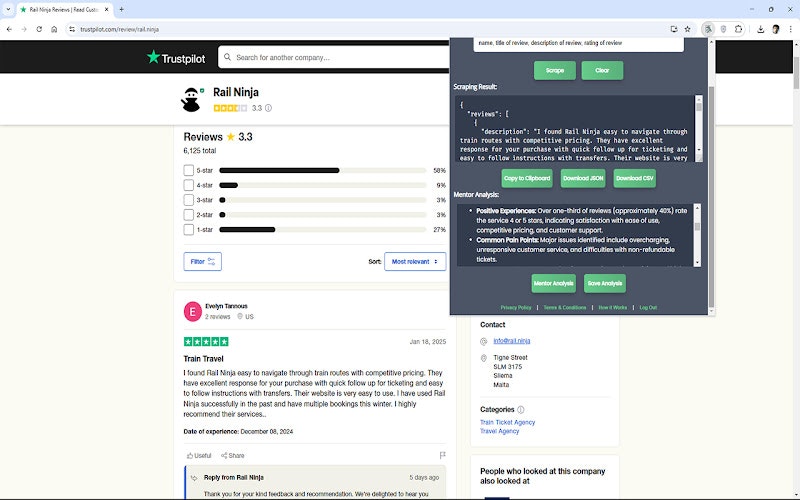Viewport: 800px width, 500px height.
Task: Go back using the browser back arrow
Action: click(x=9, y=30)
